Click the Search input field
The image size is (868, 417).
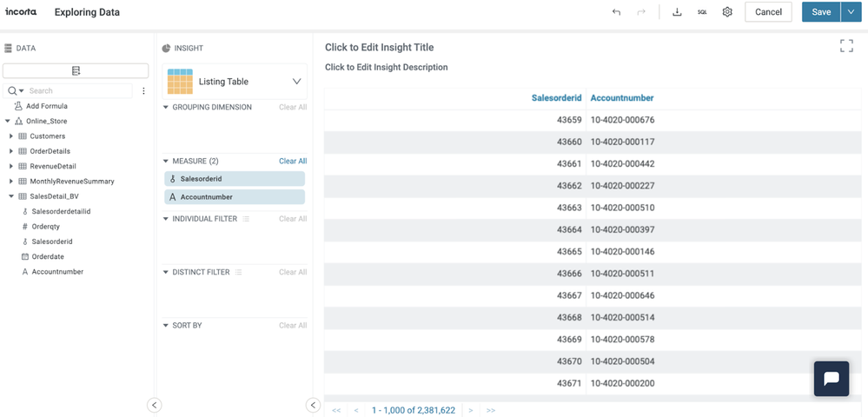[x=78, y=91]
